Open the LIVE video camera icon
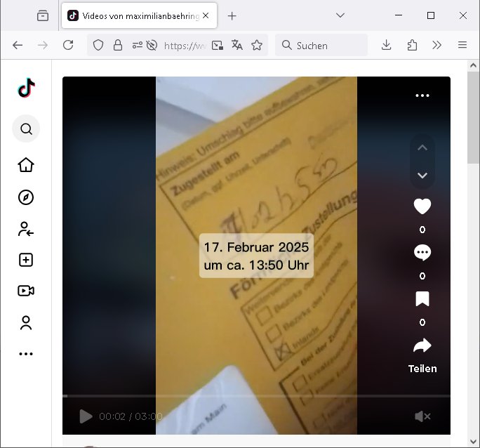This screenshot has width=480, height=448. pyautogui.click(x=26, y=291)
